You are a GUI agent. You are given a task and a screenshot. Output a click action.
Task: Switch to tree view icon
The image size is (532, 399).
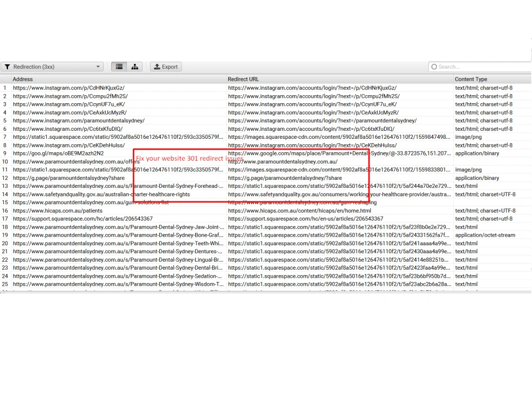[x=135, y=67]
